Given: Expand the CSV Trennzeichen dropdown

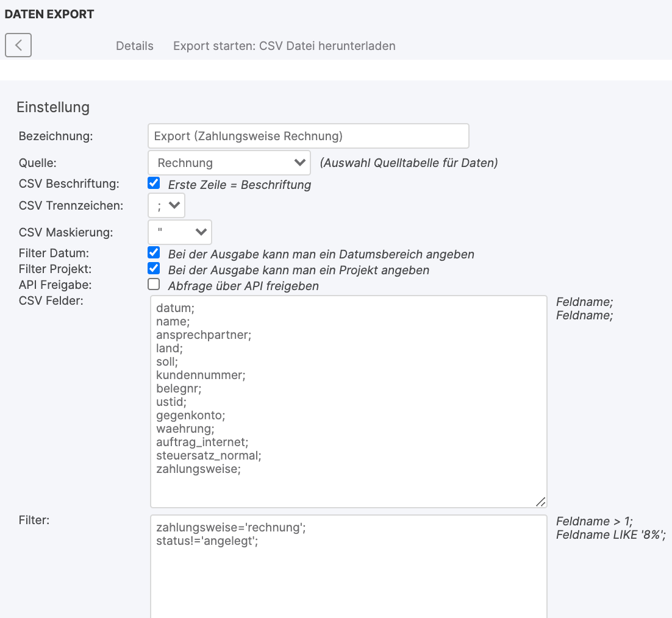Looking at the screenshot, I should click(x=166, y=205).
